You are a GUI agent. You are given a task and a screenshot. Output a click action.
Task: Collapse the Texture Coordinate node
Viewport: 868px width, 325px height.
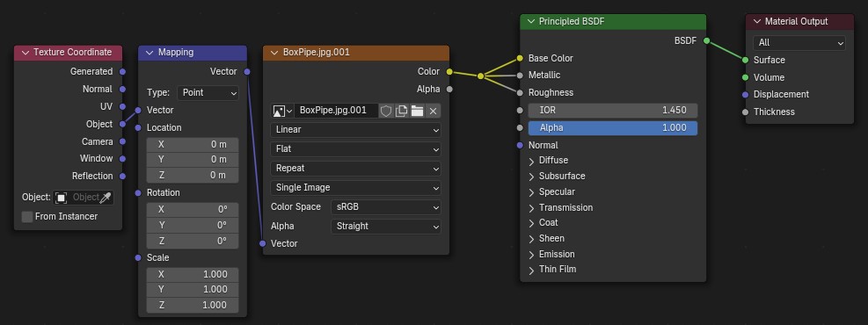click(25, 53)
